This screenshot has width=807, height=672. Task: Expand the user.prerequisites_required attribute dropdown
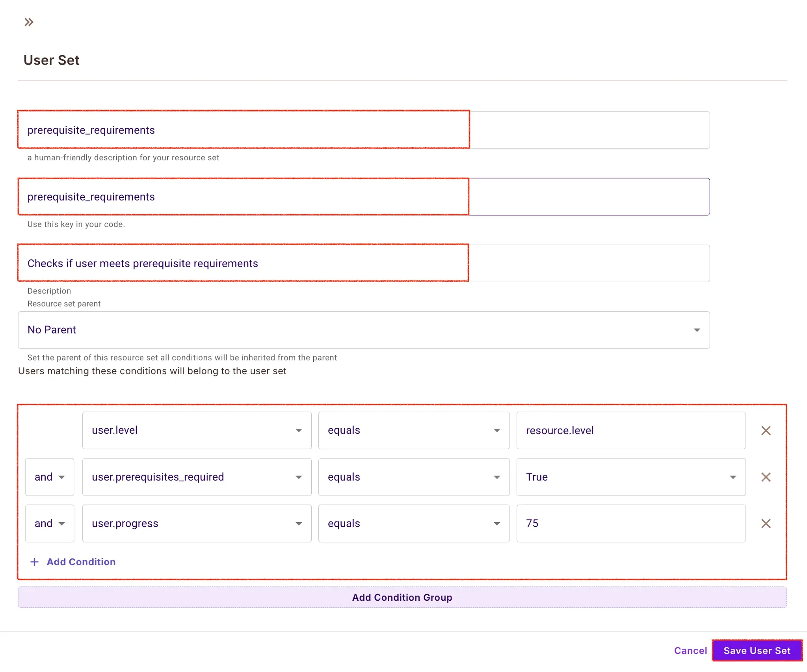point(299,477)
